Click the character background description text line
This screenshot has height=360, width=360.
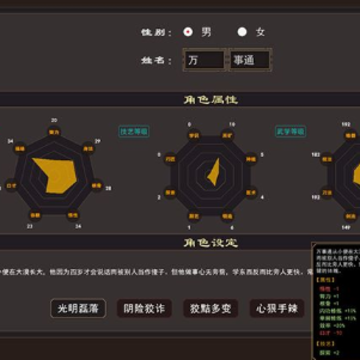(x=156, y=272)
